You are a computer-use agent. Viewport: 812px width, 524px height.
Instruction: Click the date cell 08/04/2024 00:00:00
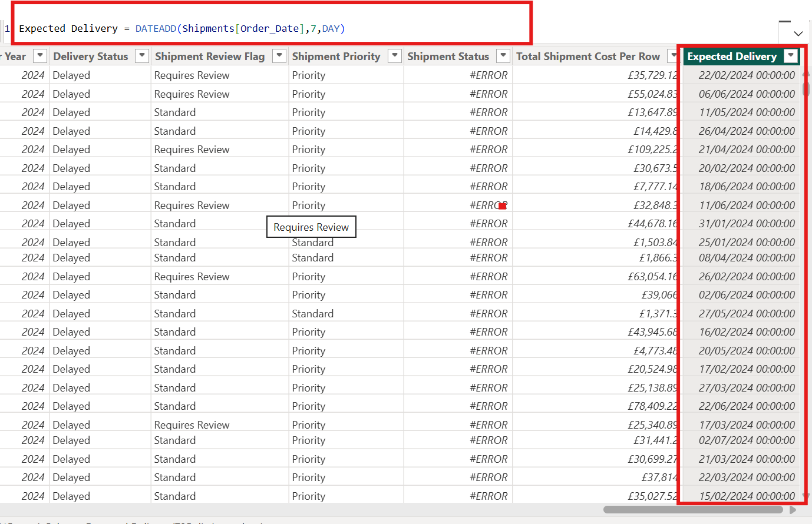tap(747, 257)
